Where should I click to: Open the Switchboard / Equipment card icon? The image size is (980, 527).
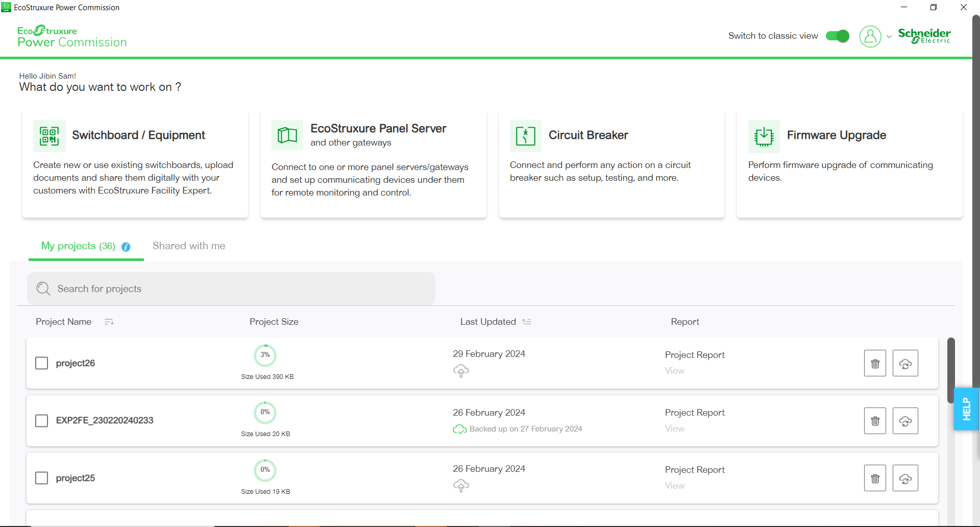[49, 136]
